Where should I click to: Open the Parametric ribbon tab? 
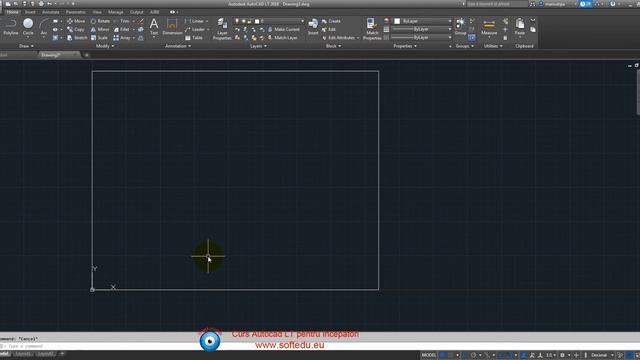pyautogui.click(x=76, y=12)
